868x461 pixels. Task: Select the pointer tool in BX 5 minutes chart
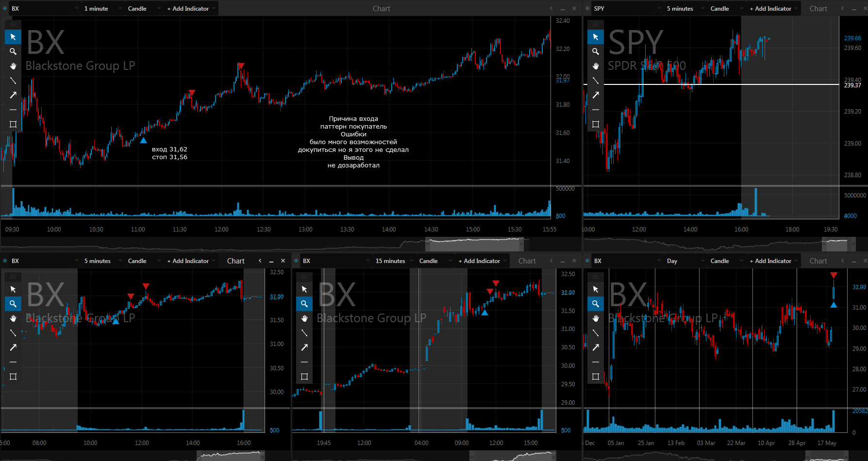click(13, 289)
